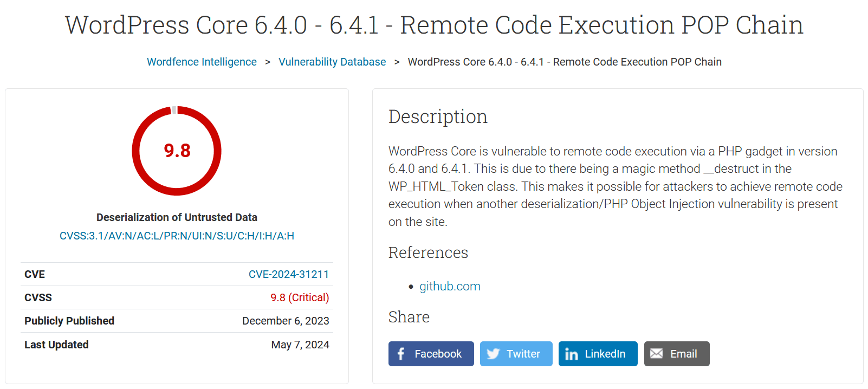Select the 9.8 (Critical) CVSS value

click(300, 297)
